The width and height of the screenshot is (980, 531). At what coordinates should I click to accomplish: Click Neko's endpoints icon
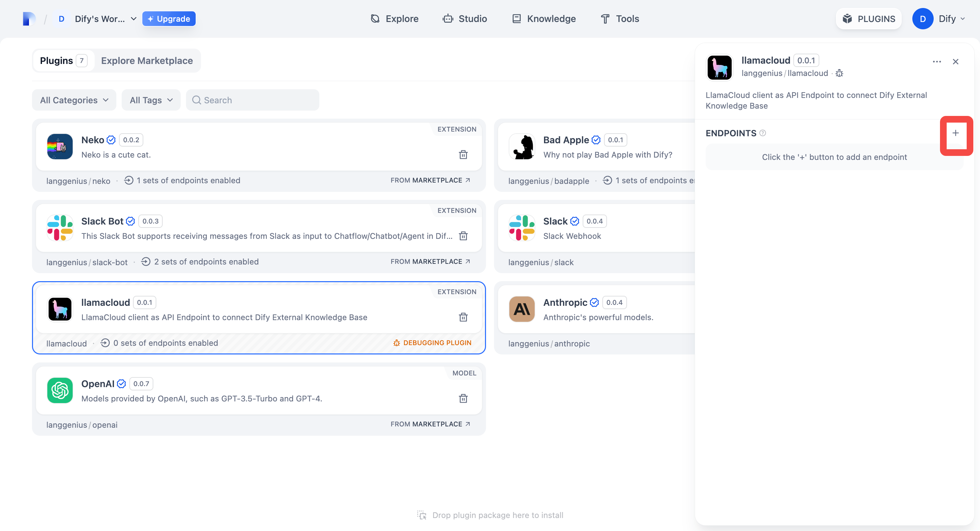[x=129, y=180]
